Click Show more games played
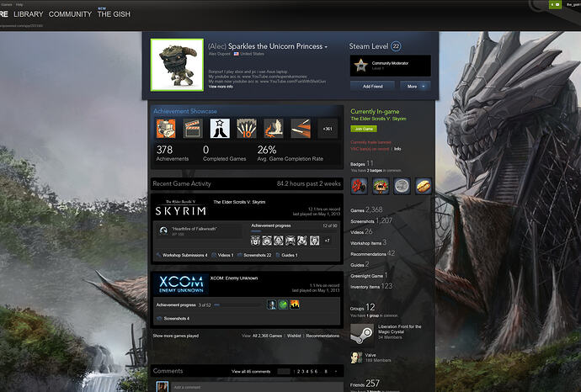Image resolution: width=581 pixels, height=392 pixels. [176, 336]
